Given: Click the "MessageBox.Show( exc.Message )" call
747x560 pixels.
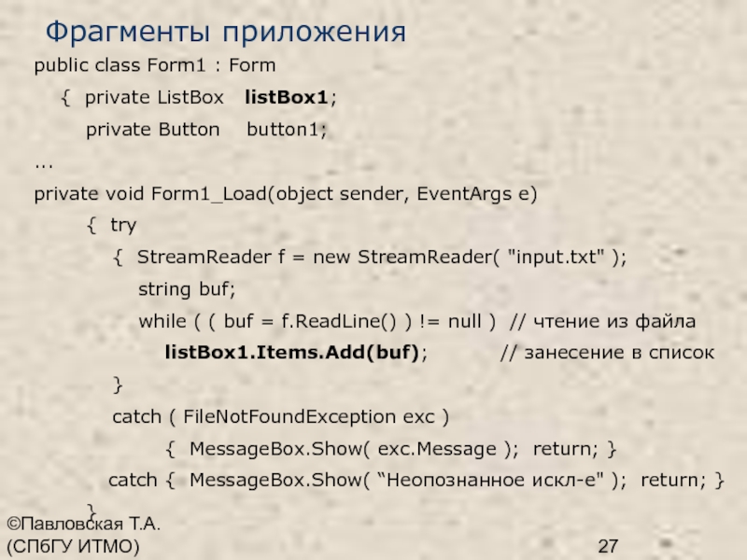Looking at the screenshot, I should (x=355, y=449).
